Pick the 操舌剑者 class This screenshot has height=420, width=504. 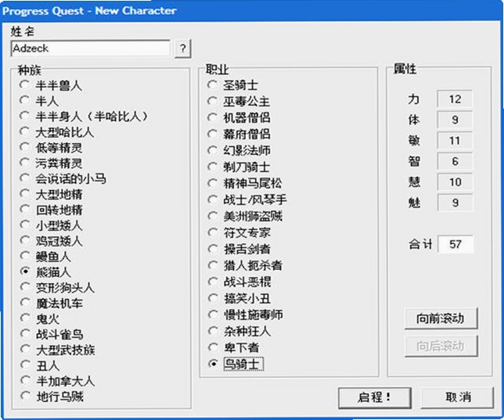[238, 249]
